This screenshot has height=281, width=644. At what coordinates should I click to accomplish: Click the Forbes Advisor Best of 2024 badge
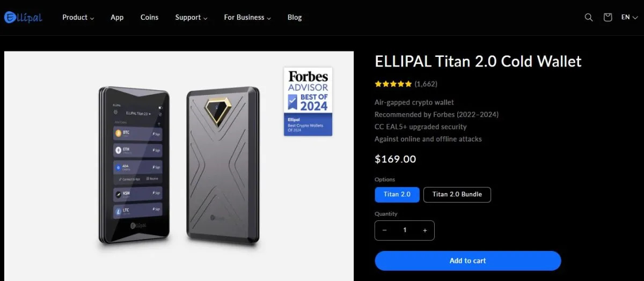coord(308,101)
